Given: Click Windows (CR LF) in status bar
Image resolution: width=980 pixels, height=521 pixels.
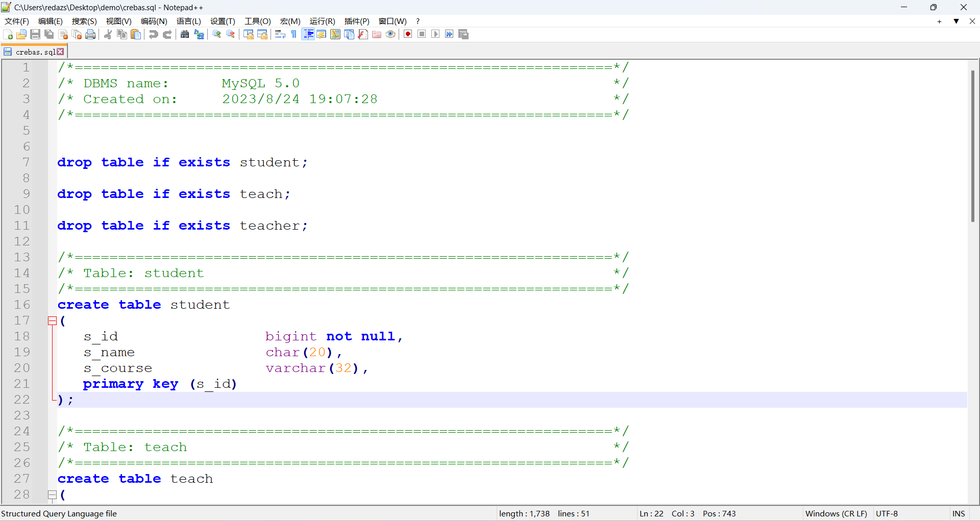Looking at the screenshot, I should coord(836,514).
